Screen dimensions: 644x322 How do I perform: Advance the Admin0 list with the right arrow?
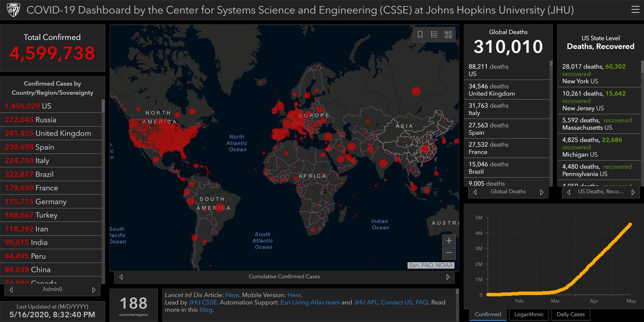94,290
